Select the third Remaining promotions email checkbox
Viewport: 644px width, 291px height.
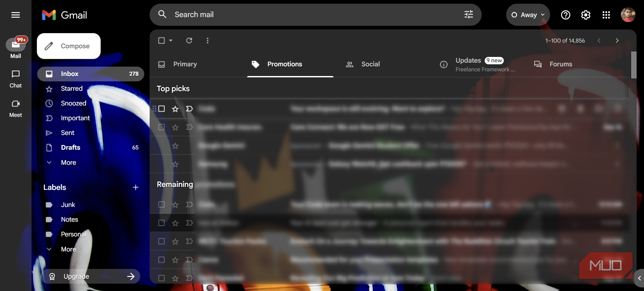tap(161, 241)
